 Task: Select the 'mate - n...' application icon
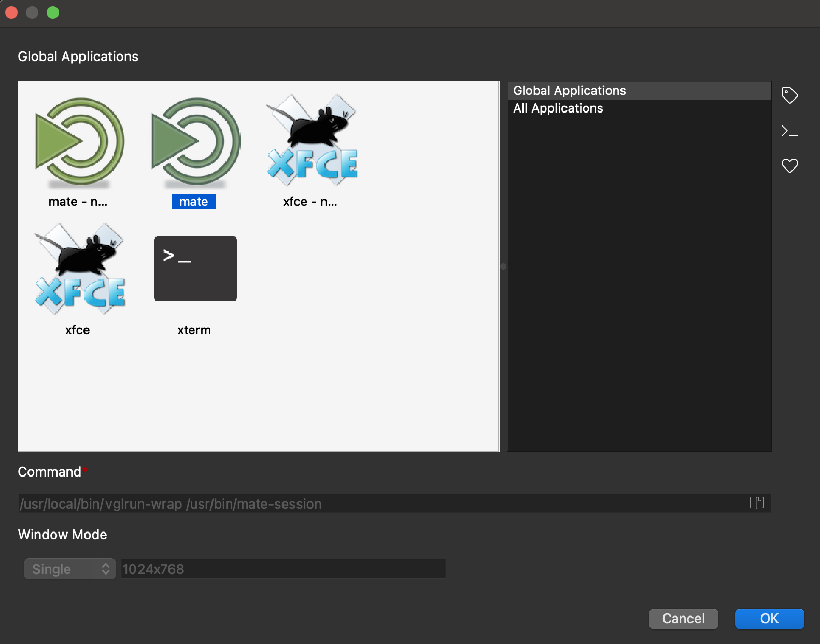[79, 142]
